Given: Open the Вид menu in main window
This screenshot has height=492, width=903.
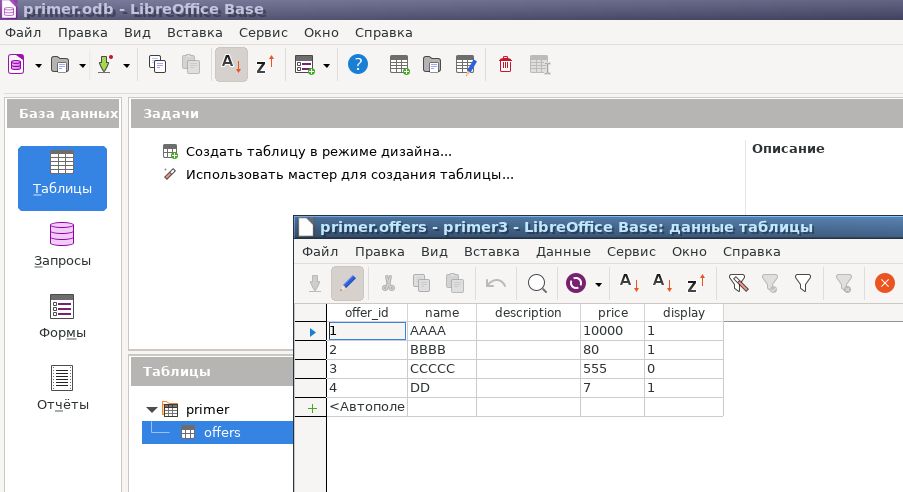Looking at the screenshot, I should click(137, 33).
